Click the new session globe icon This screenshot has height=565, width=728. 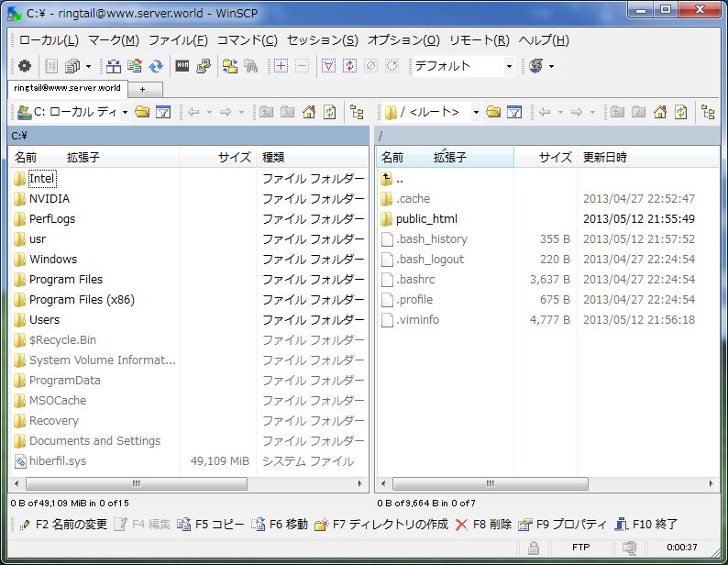535,66
